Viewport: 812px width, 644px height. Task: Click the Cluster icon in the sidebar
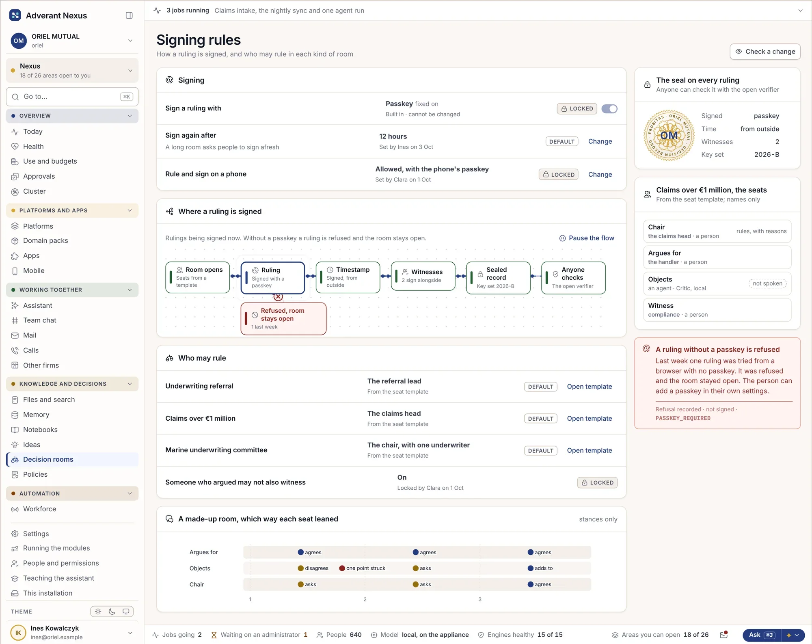pyautogui.click(x=15, y=191)
